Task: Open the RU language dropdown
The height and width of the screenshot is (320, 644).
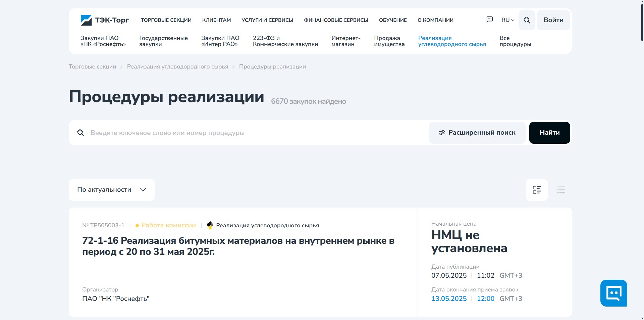Action: (508, 20)
